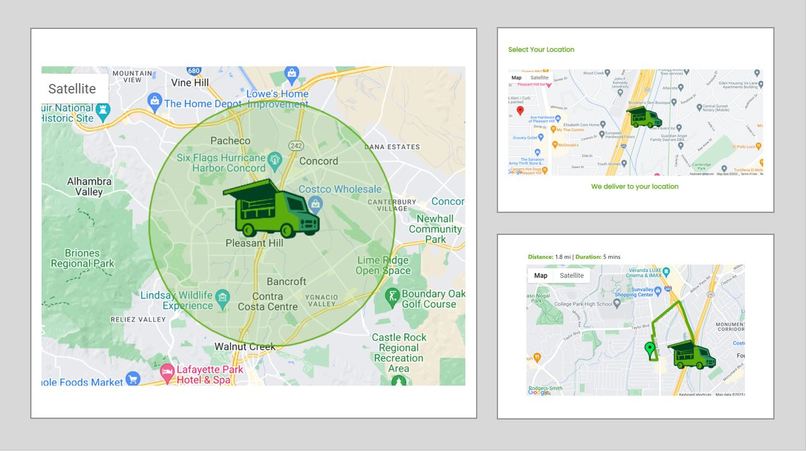Click Contra Costa Centre label
The height and width of the screenshot is (451, 806).
tap(267, 301)
